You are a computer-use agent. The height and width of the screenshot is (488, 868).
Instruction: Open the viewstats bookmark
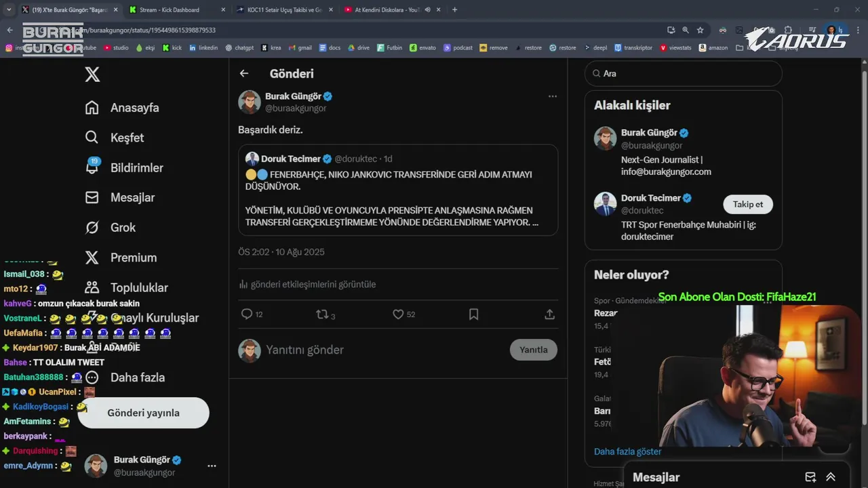pyautogui.click(x=675, y=48)
